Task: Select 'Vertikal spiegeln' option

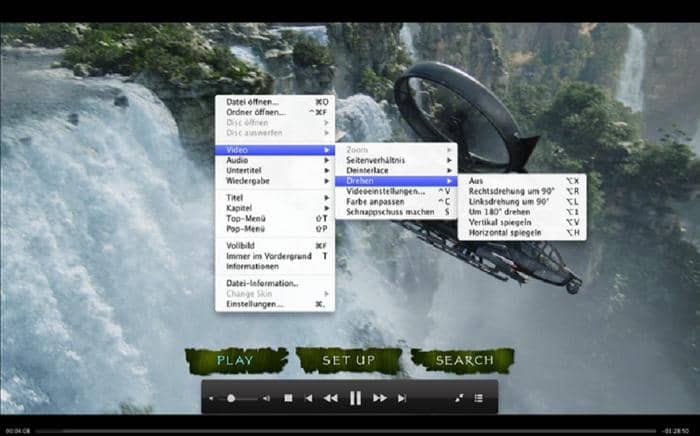Action: [x=522, y=222]
